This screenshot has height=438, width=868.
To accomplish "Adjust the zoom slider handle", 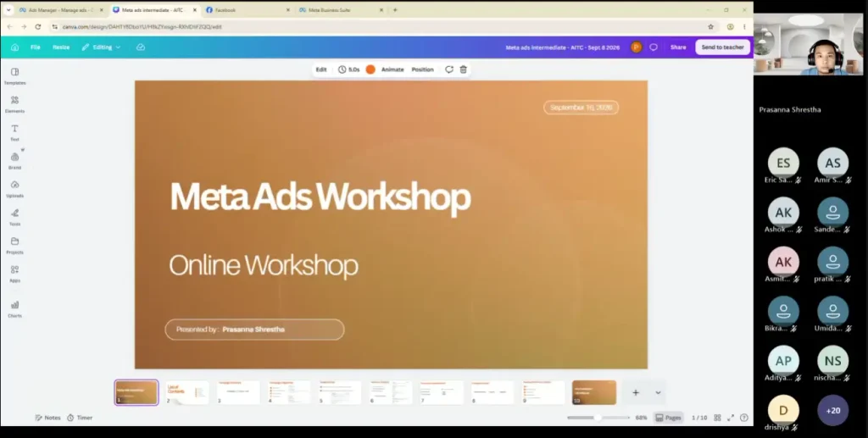I will [x=598, y=418].
